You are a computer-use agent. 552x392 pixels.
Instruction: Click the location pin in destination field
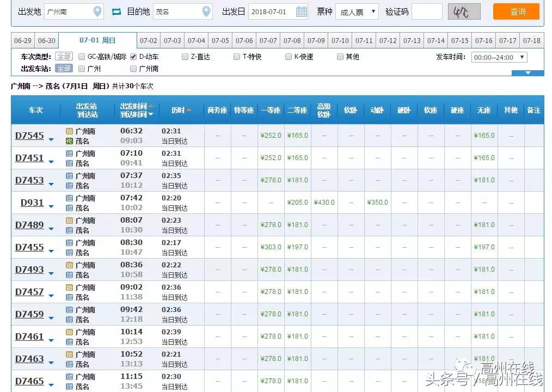pyautogui.click(x=206, y=11)
